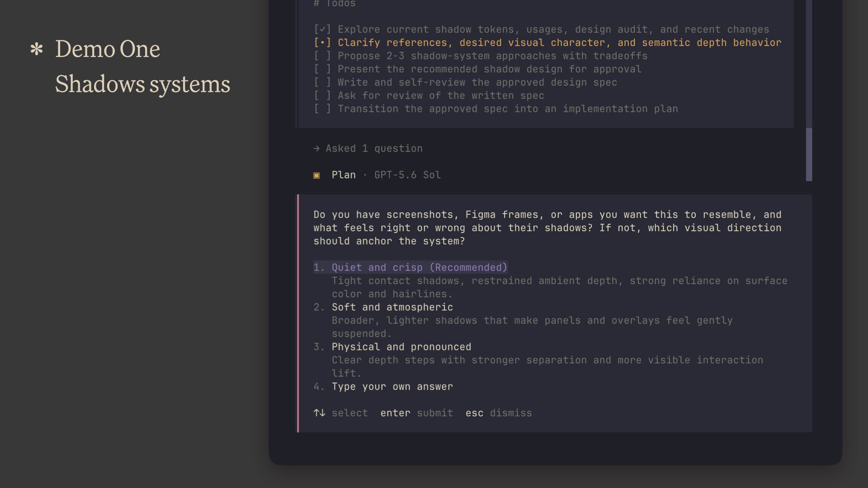The width and height of the screenshot is (868, 488).
Task: Check the Transition the approved spec box
Action: click(x=322, y=109)
